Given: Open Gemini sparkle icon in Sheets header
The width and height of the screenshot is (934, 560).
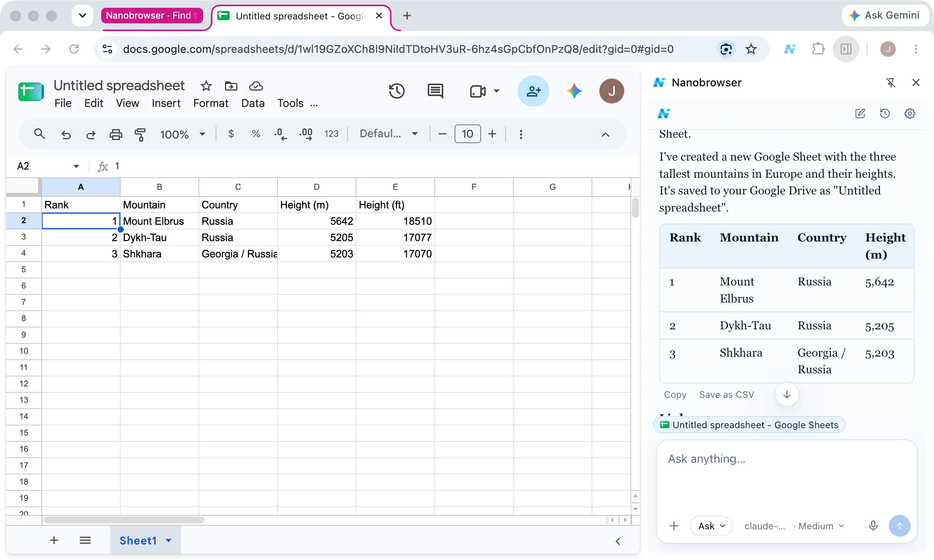Looking at the screenshot, I should (574, 91).
